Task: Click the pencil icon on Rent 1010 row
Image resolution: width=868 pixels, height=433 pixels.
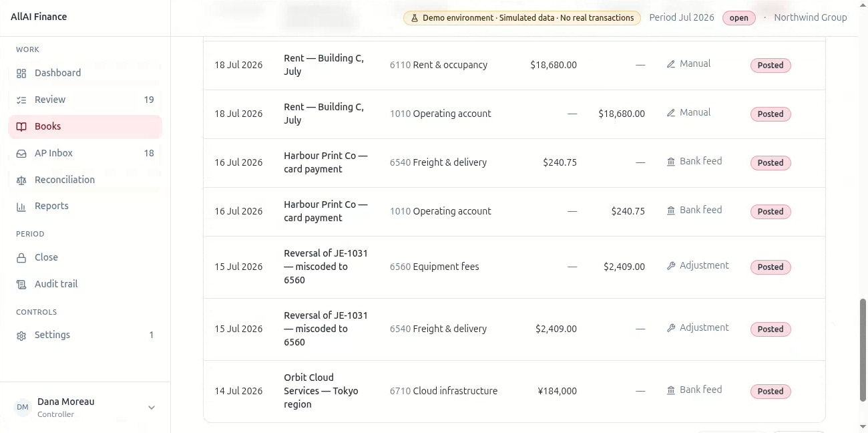Action: 671,113
